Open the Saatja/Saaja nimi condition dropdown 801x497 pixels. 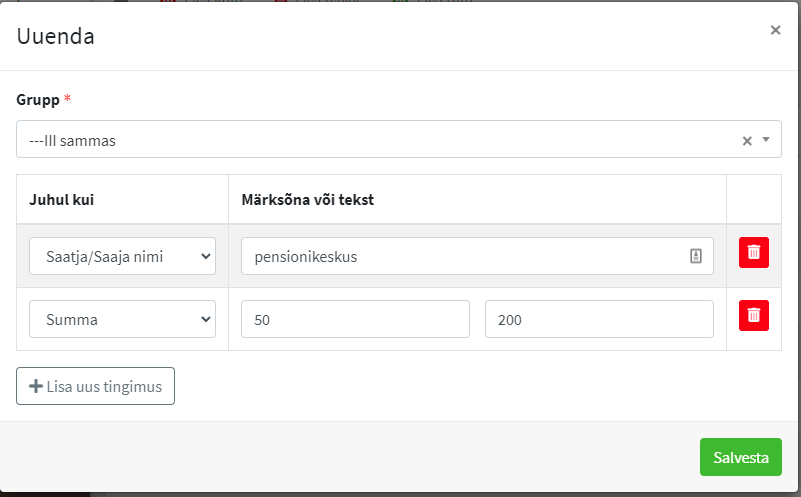coord(123,256)
